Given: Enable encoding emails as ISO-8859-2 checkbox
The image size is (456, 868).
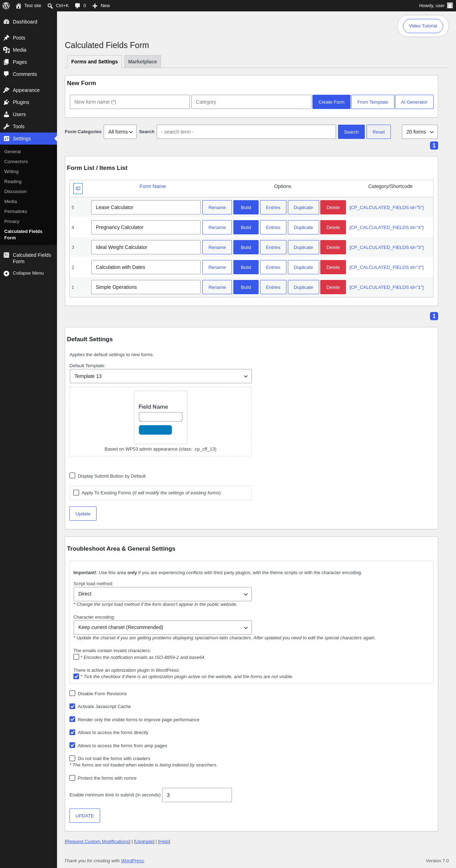Looking at the screenshot, I should point(76,657).
